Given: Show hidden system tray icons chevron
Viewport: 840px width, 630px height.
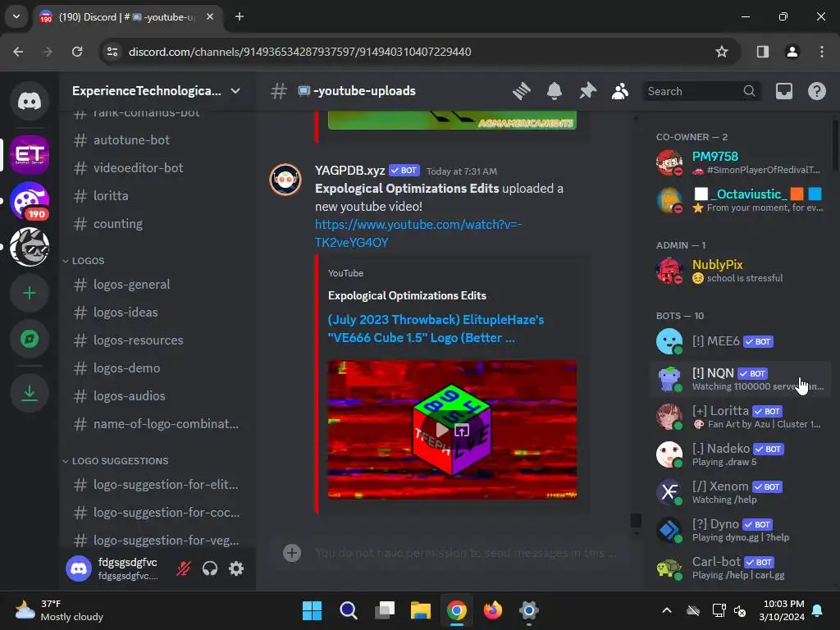Looking at the screenshot, I should (x=666, y=610).
